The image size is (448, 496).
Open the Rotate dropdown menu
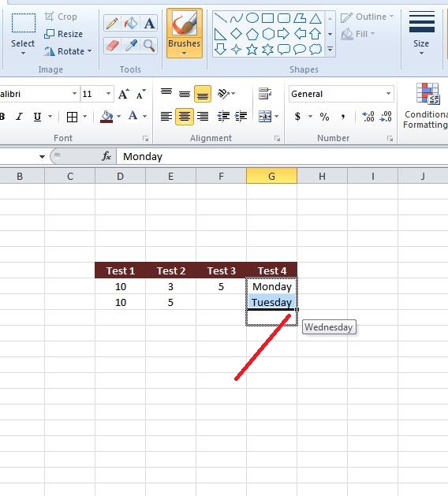point(68,51)
